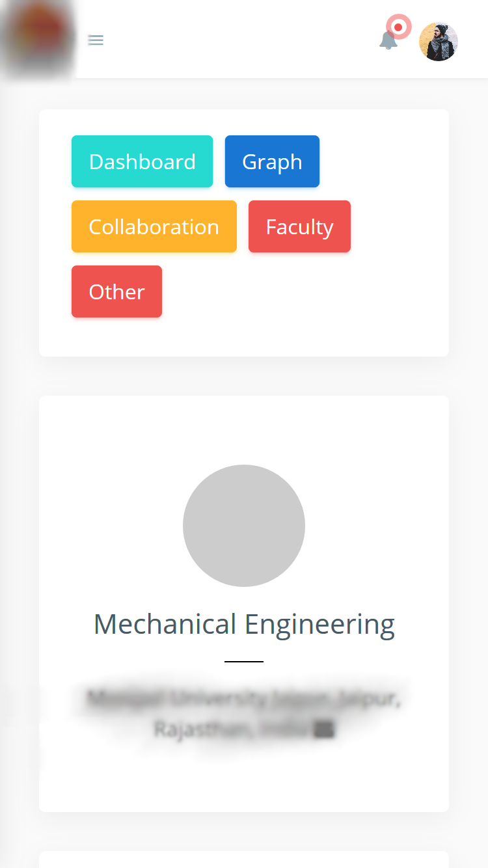Click the Mechanical Engineering heading

pyautogui.click(x=244, y=625)
